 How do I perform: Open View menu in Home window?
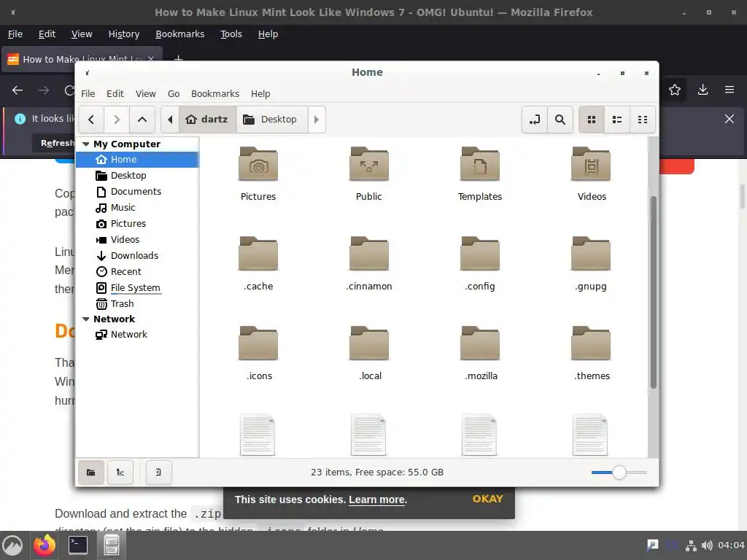145,94
